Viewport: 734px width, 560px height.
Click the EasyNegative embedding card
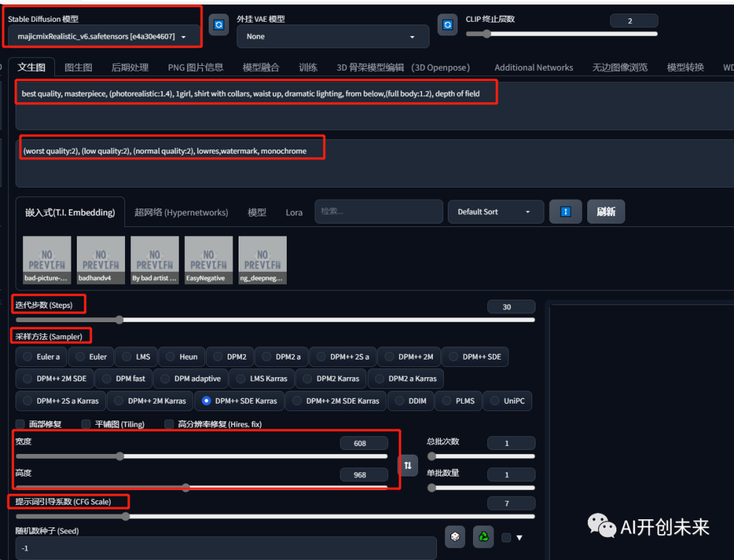click(209, 260)
